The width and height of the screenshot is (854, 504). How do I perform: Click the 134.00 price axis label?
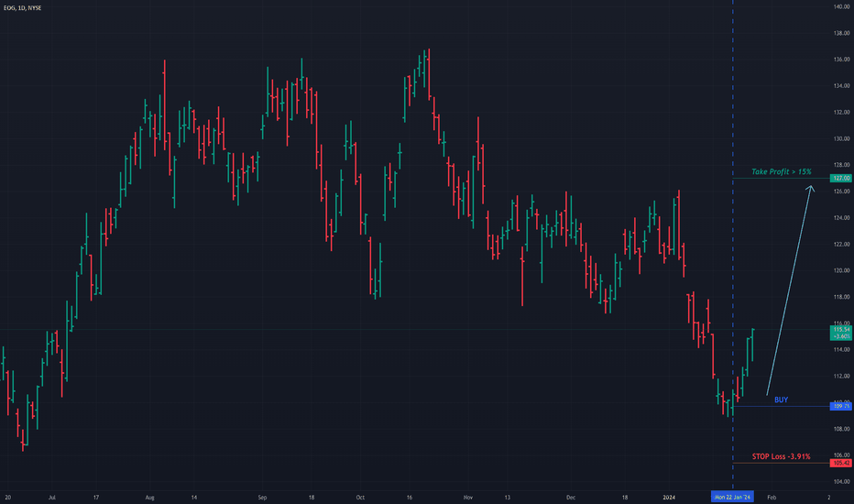pyautogui.click(x=841, y=86)
